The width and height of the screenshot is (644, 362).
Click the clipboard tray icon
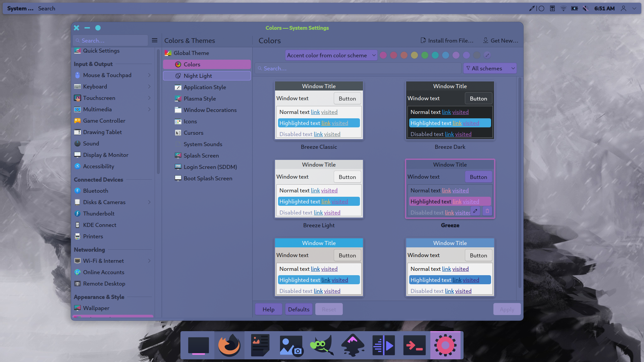552,8
